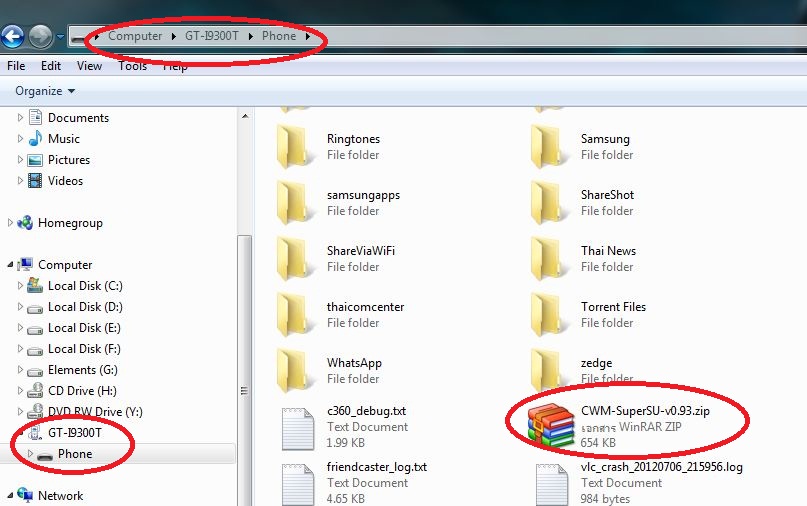Click the Back navigation arrow button
807x506 pixels.
click(12, 37)
